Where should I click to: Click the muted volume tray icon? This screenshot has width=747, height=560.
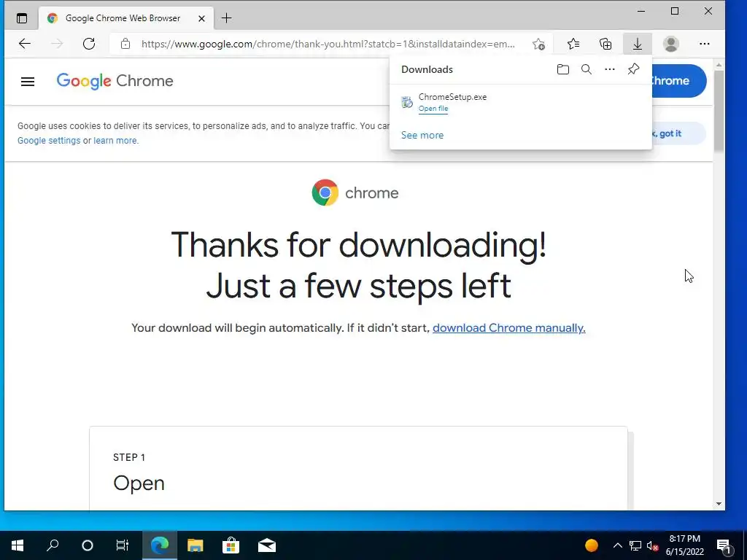click(x=653, y=545)
